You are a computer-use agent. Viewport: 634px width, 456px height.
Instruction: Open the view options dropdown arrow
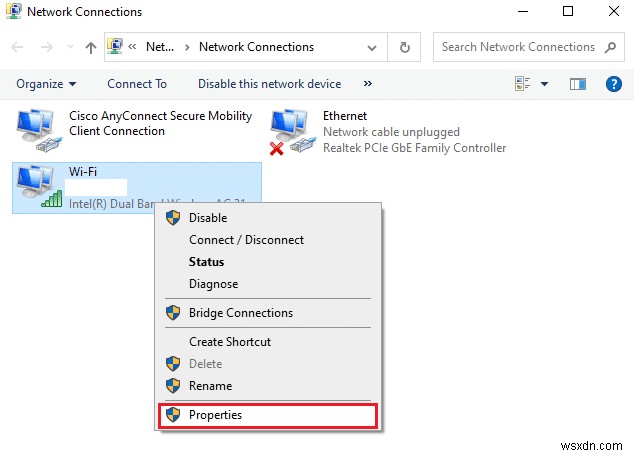546,84
